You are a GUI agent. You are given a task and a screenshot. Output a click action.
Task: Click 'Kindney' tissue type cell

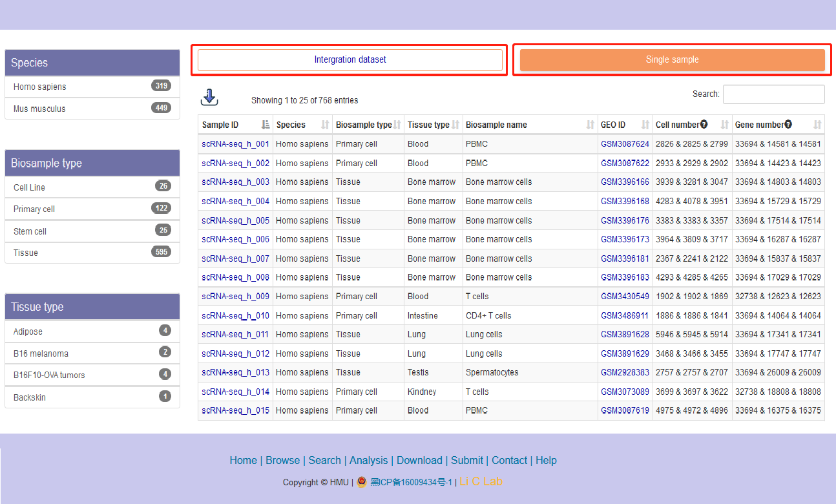pos(422,392)
